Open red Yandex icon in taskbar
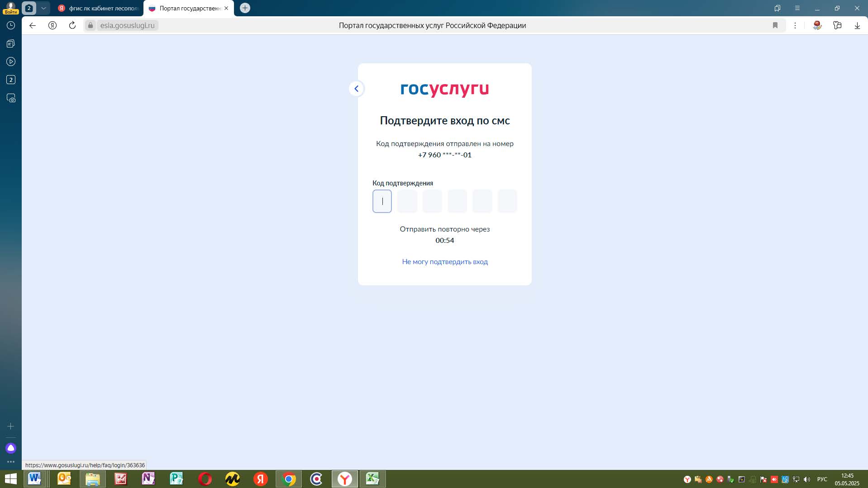868x488 pixels. [261, 479]
